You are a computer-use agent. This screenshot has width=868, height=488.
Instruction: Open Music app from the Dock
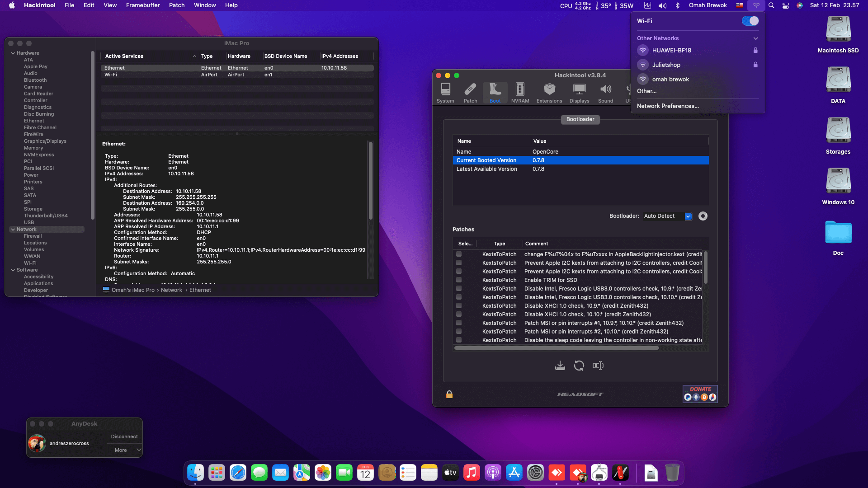tap(472, 473)
